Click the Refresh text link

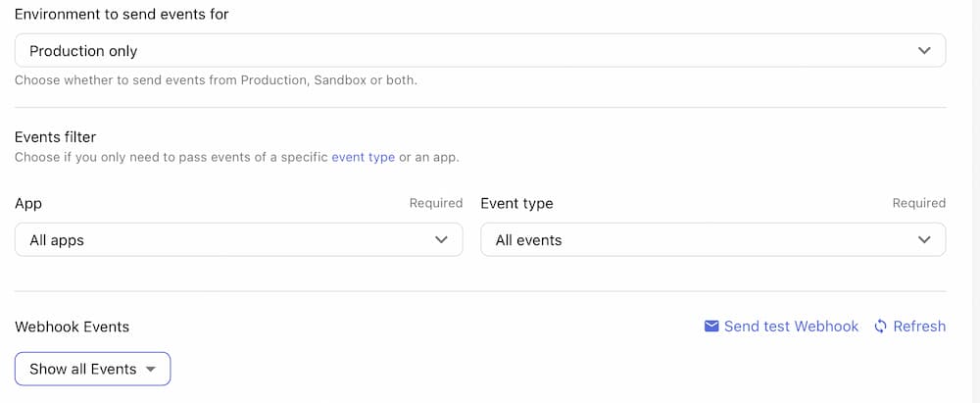(x=919, y=327)
